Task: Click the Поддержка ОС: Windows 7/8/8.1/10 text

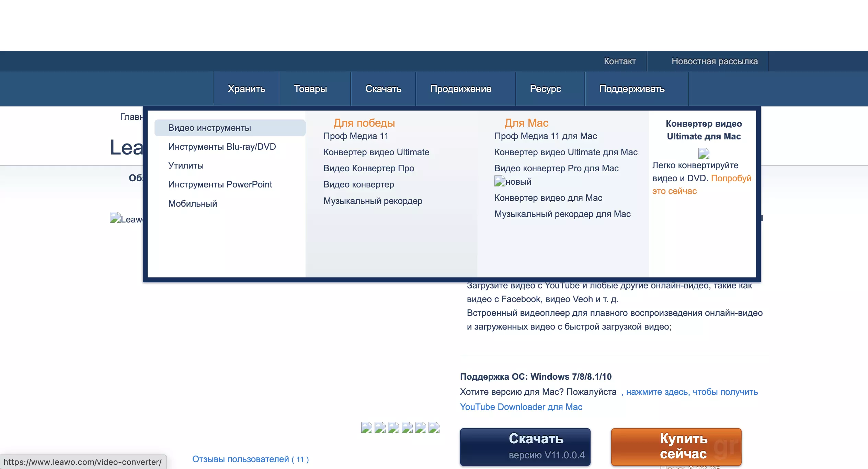Action: [x=536, y=377]
